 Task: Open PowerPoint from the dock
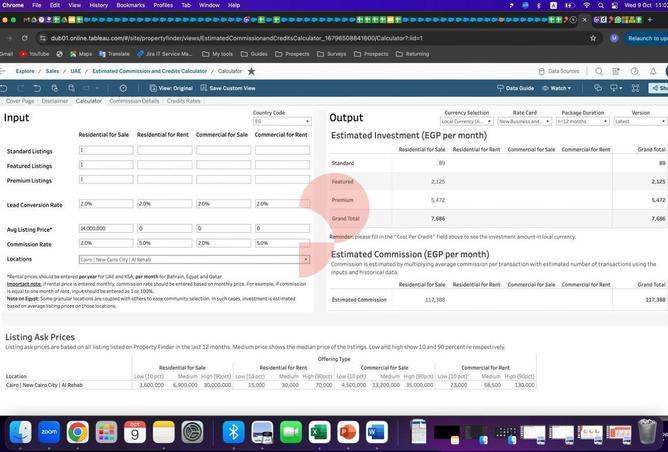coord(348,432)
